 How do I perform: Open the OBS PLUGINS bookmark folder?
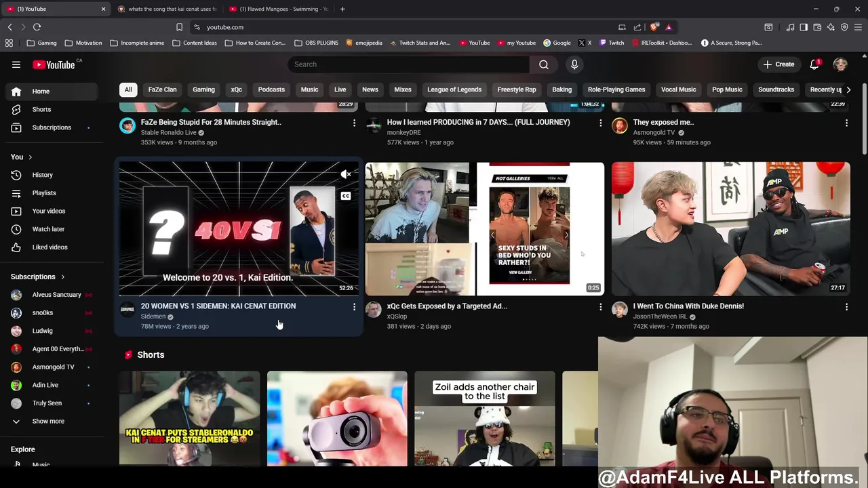(x=317, y=43)
